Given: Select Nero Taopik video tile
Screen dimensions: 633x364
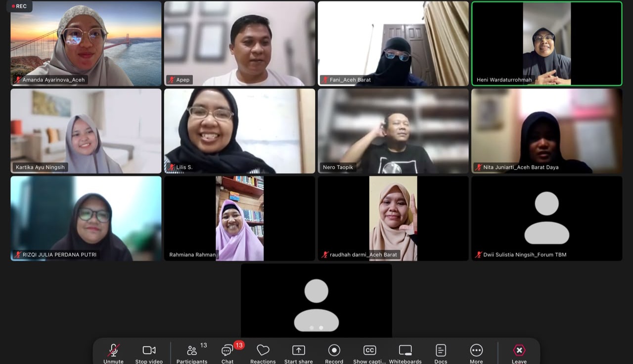Looking at the screenshot, I should click(393, 131).
